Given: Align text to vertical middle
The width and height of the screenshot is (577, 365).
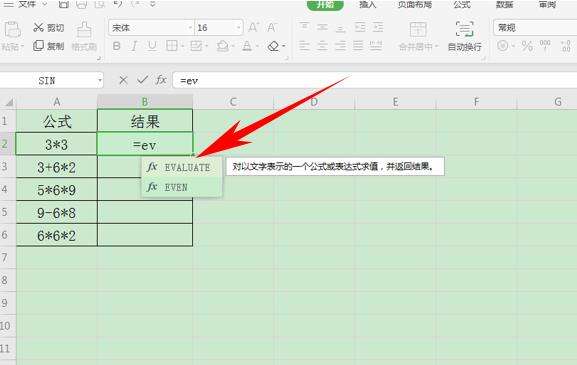Looking at the screenshot, I should tap(322, 27).
